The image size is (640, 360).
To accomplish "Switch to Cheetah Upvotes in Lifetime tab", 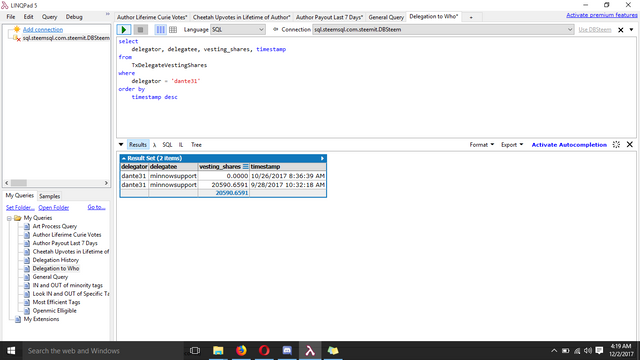I will (x=241, y=17).
